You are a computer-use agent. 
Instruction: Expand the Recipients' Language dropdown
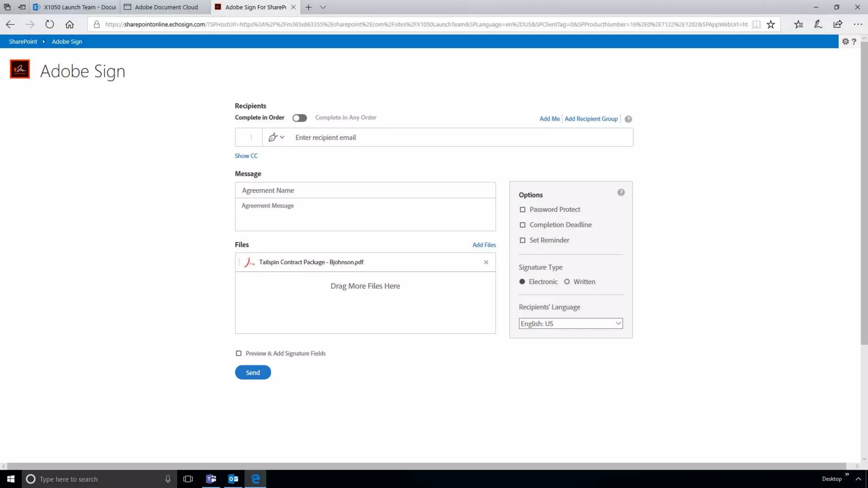[x=570, y=324]
